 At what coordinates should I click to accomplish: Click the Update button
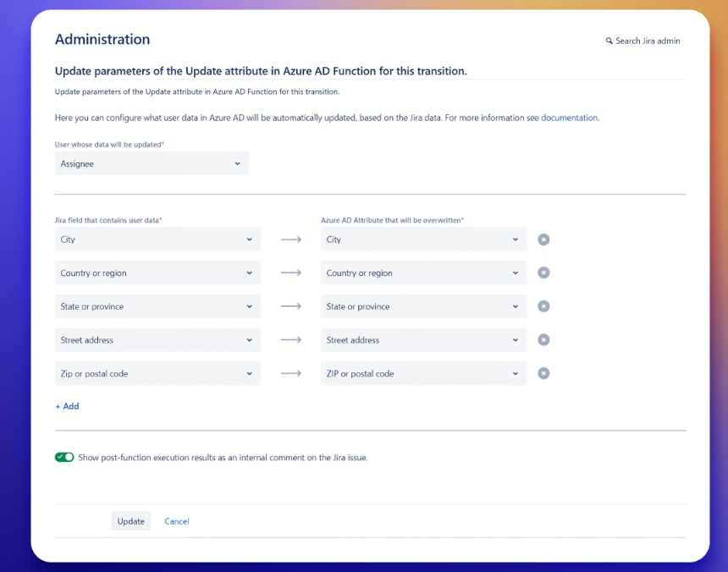pyautogui.click(x=130, y=521)
